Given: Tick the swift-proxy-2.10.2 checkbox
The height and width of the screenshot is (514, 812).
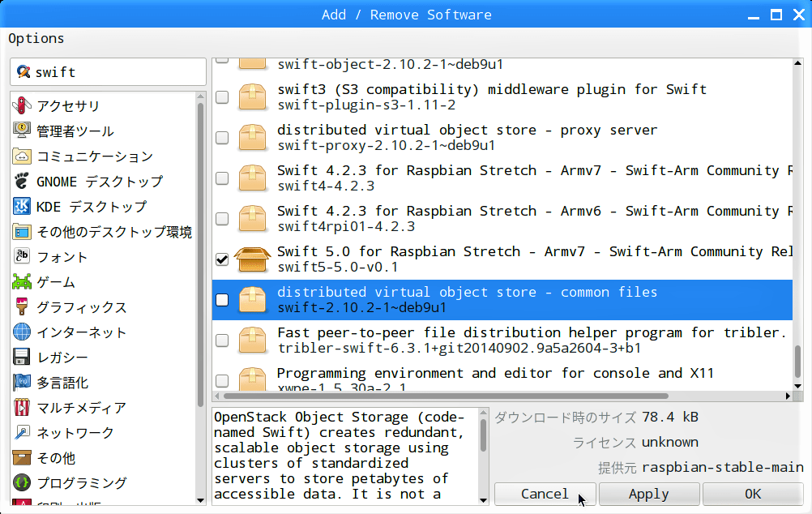Looking at the screenshot, I should pos(222,137).
